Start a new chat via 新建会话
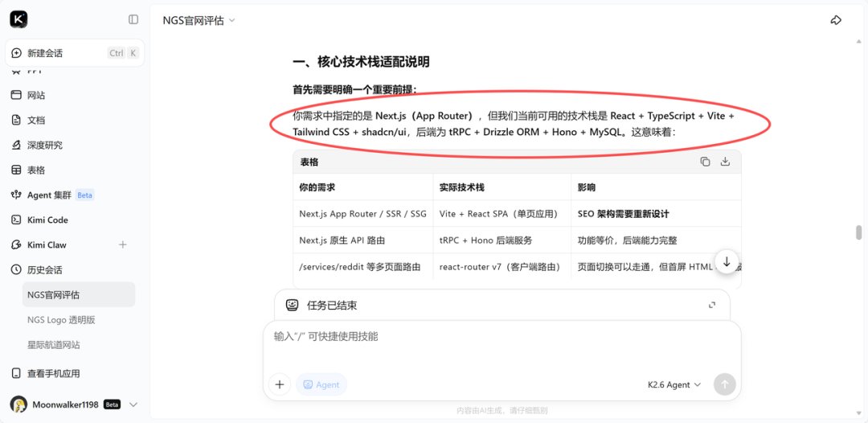The height and width of the screenshot is (423, 868). tap(76, 53)
